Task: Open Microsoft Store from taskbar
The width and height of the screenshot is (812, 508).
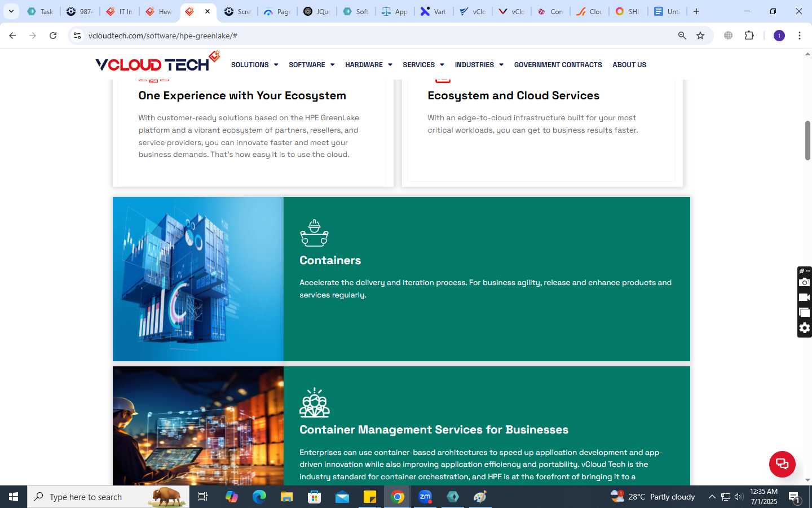Action: [x=315, y=497]
